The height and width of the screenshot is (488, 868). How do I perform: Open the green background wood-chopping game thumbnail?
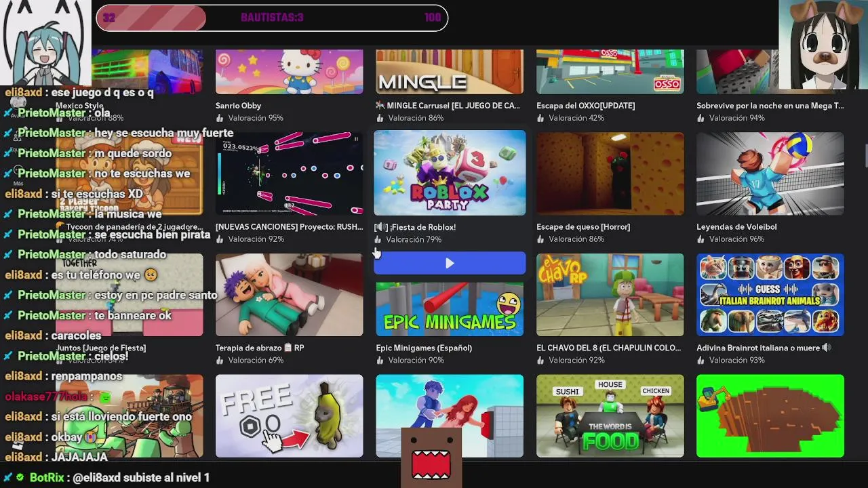(770, 416)
